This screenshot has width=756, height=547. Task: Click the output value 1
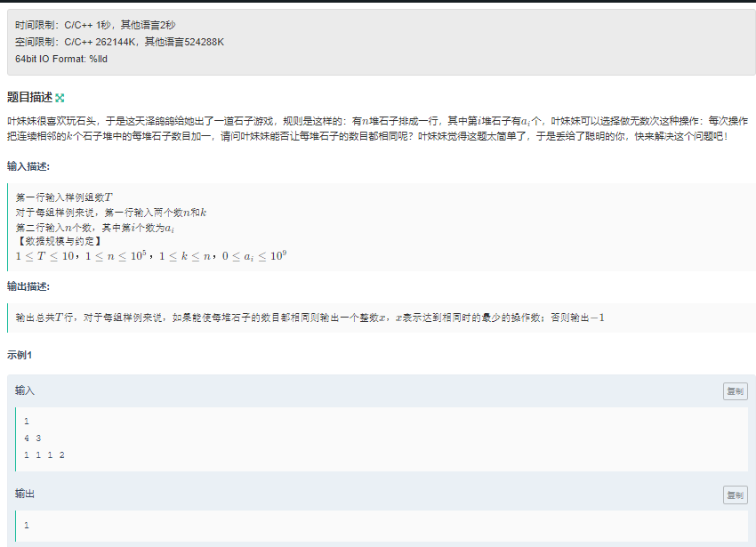26,525
